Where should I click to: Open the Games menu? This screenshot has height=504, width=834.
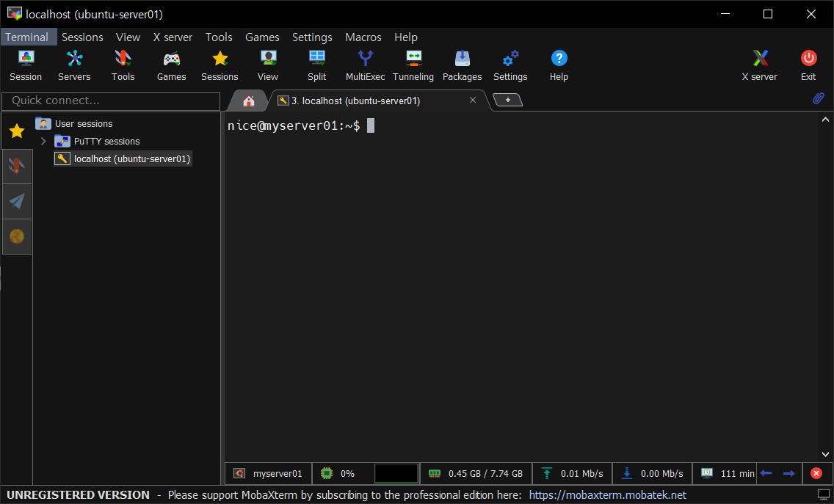pyautogui.click(x=262, y=37)
